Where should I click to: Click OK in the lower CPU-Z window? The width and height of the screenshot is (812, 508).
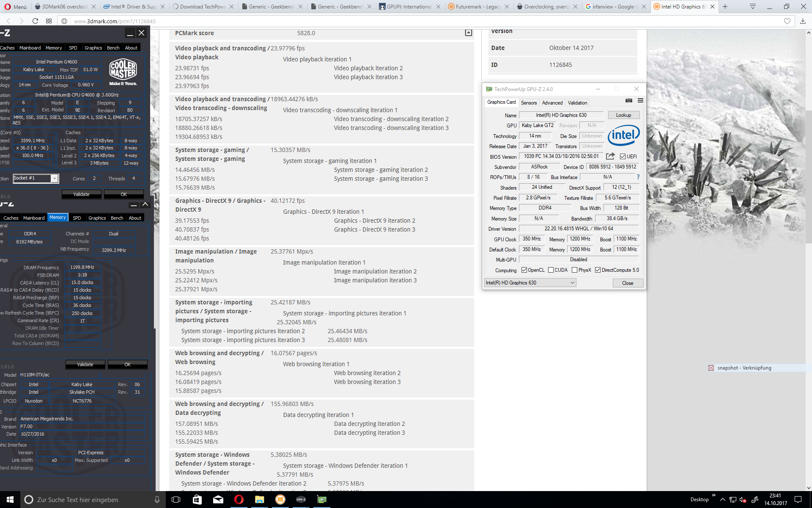click(127, 364)
